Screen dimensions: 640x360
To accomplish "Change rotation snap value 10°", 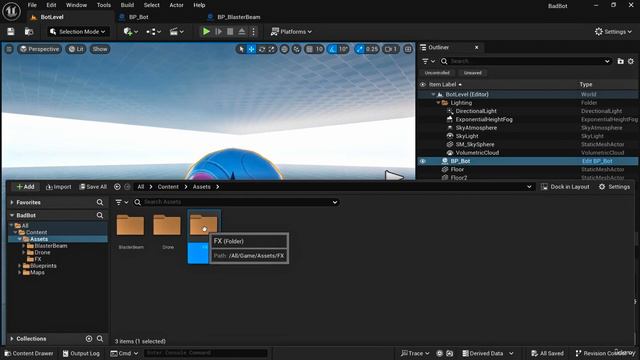I will [343, 49].
